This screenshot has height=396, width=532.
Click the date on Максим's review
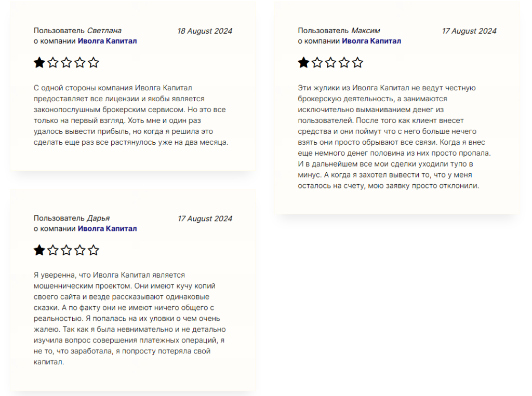[x=469, y=31]
